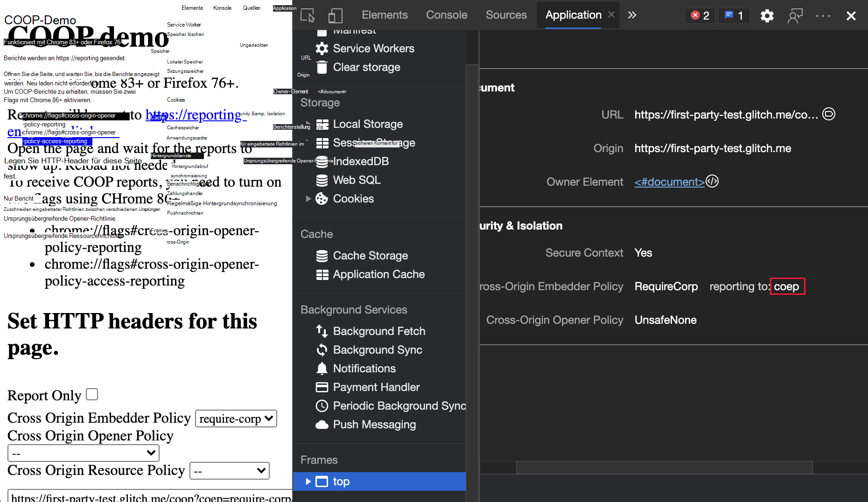Click the UnsafeNone opener policy value

coord(665,320)
